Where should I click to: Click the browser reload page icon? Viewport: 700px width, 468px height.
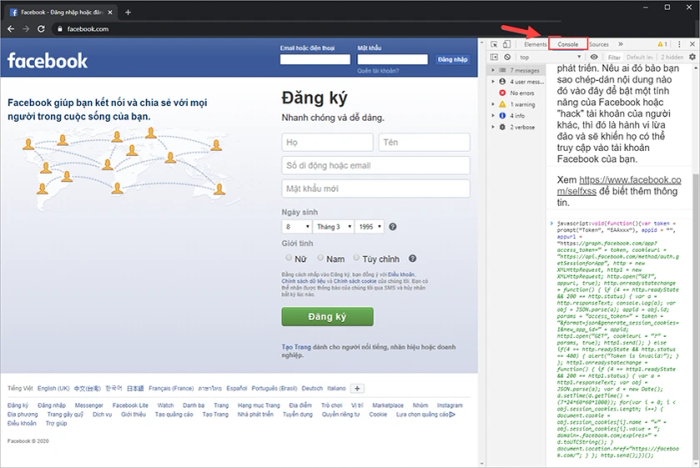click(42, 30)
